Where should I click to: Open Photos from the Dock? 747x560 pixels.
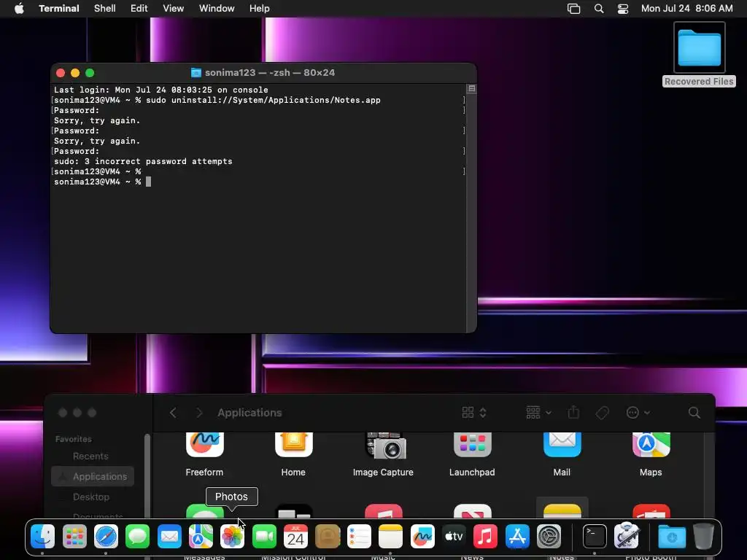click(x=232, y=536)
